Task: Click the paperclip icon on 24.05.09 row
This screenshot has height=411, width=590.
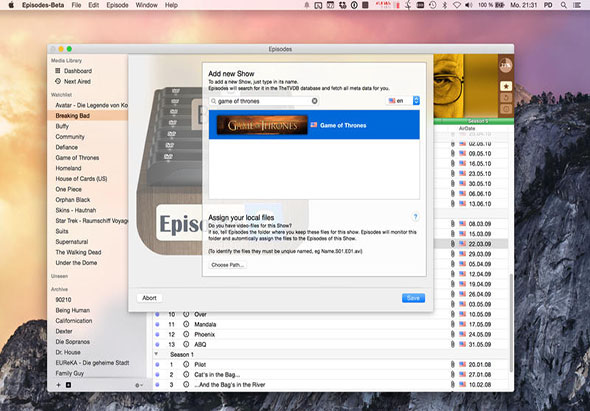Action: (x=453, y=334)
